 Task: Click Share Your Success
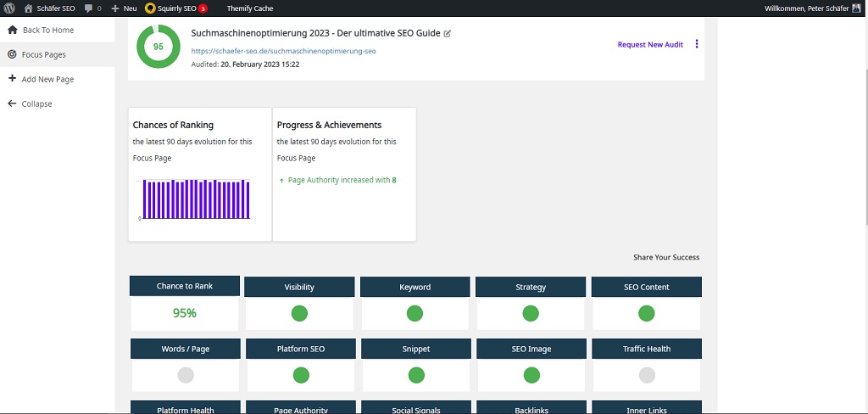coord(666,257)
